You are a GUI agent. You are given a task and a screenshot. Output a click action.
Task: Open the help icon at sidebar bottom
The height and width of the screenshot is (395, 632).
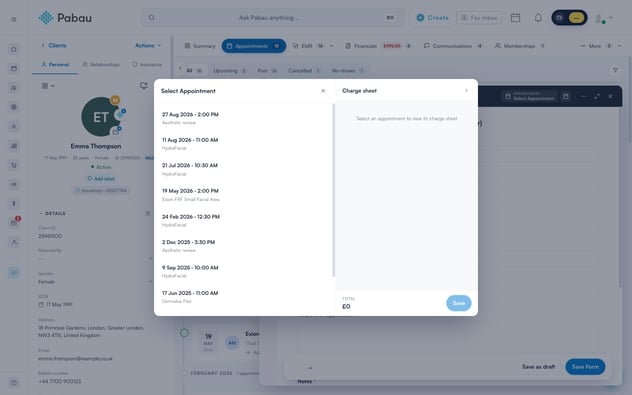(x=14, y=383)
